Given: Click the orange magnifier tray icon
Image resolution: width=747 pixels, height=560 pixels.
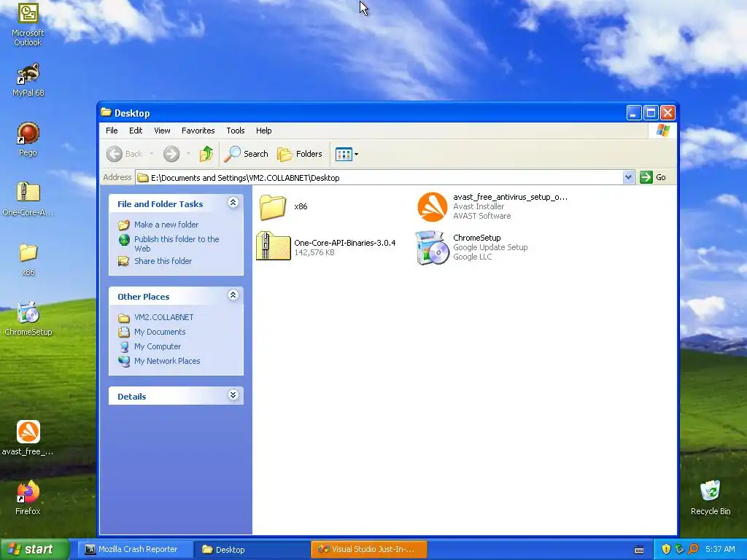Looking at the screenshot, I should 693,550.
